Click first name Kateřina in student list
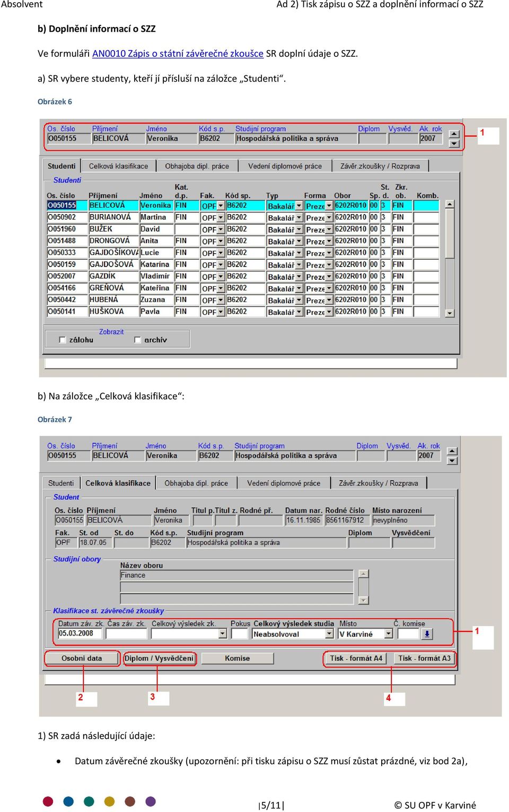 [x=156, y=288]
